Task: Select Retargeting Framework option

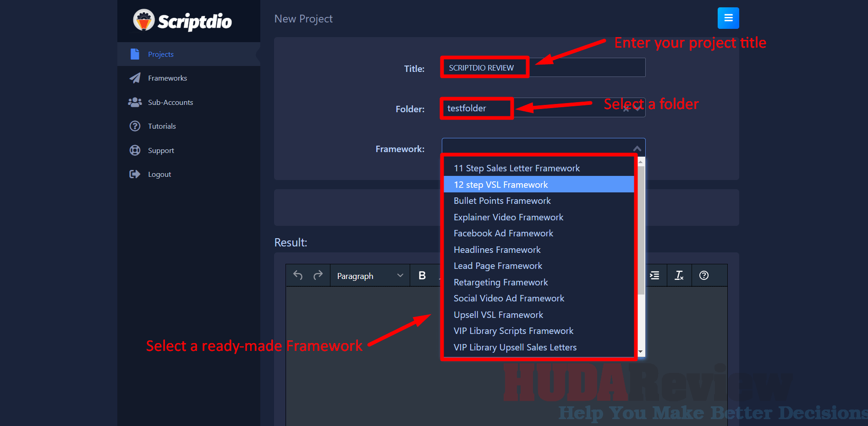Action: [x=539, y=282]
